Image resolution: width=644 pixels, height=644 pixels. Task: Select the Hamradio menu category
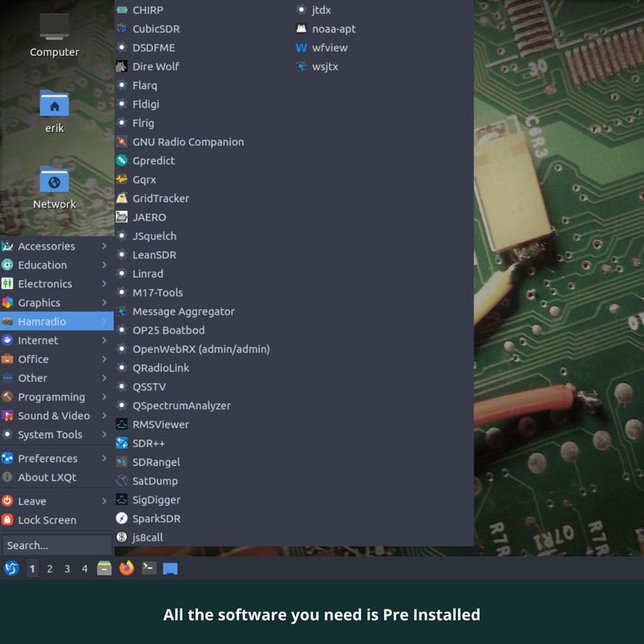(56, 321)
